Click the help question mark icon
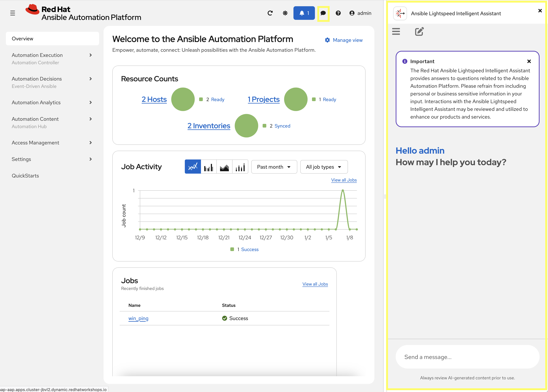 click(338, 13)
